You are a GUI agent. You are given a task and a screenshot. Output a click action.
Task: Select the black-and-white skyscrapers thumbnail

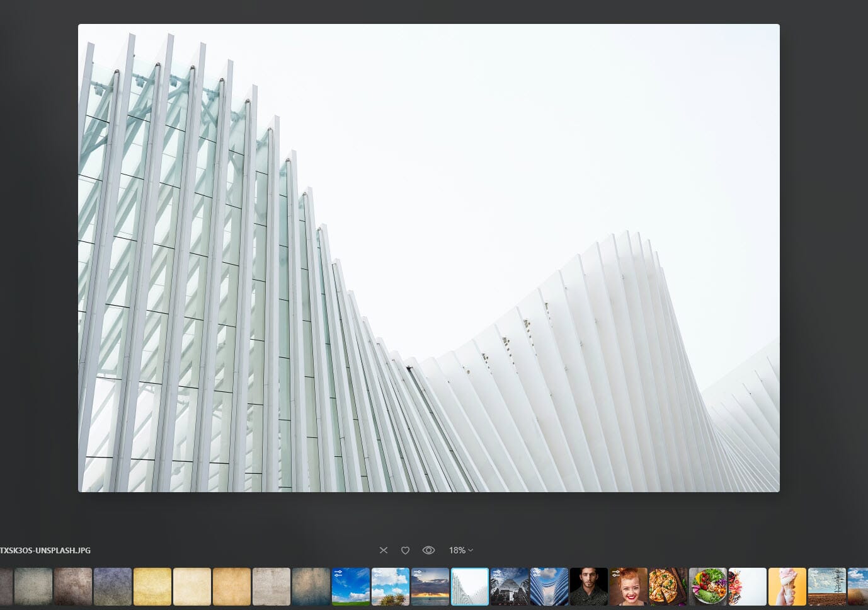510,587
